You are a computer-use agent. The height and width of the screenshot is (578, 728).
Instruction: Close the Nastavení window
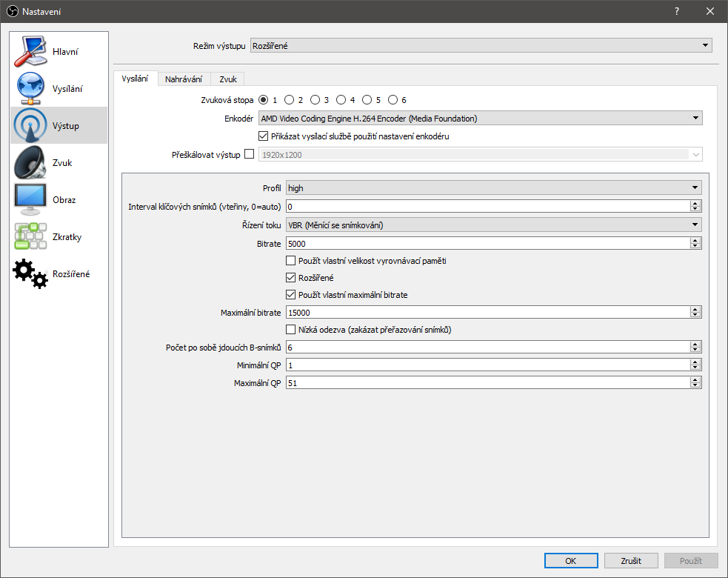coord(710,11)
